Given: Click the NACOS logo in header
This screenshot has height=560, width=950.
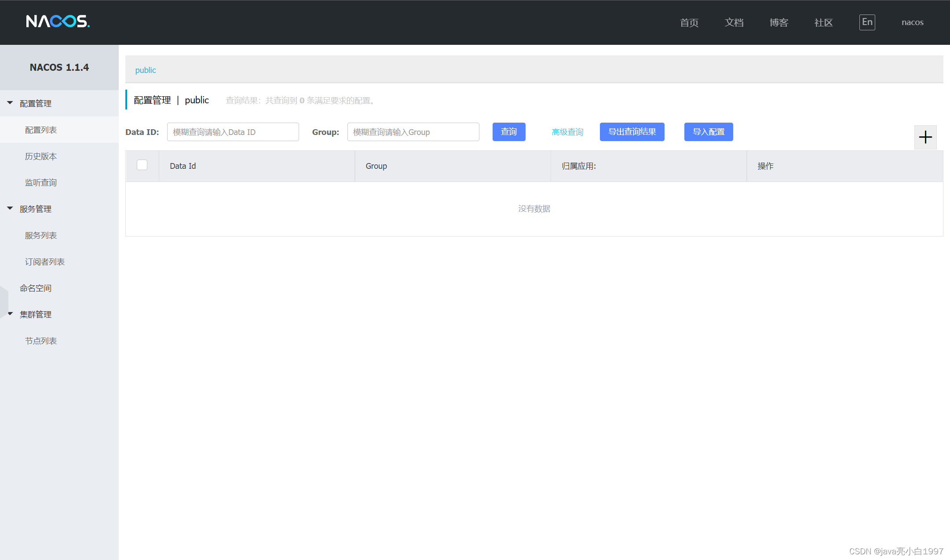Looking at the screenshot, I should tap(58, 22).
